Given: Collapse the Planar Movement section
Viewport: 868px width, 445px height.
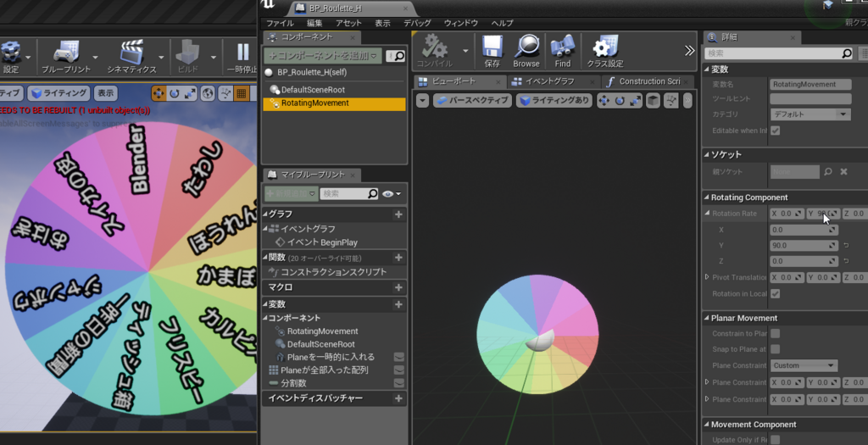Looking at the screenshot, I should click(707, 318).
